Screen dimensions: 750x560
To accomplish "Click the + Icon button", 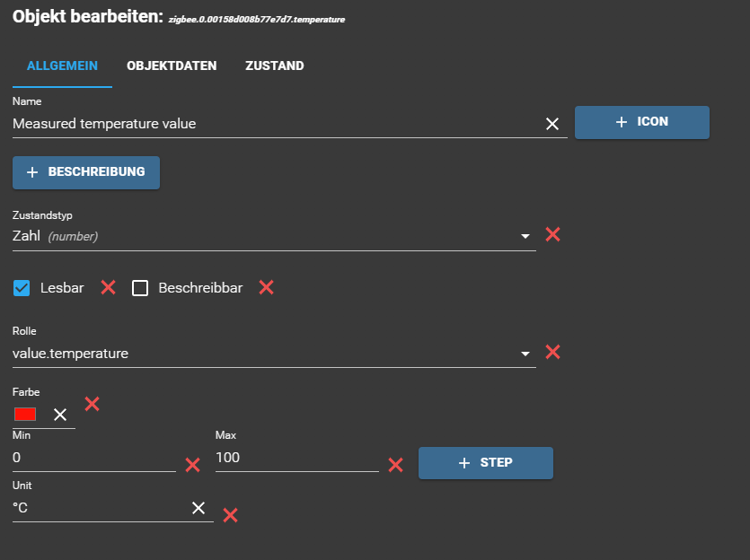I will 641,122.
